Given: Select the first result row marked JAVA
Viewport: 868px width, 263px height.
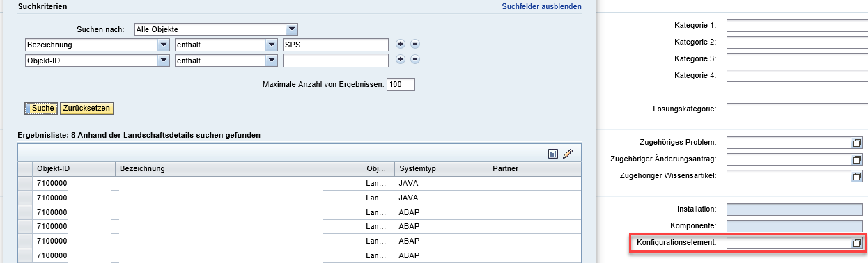Looking at the screenshot, I should pyautogui.click(x=25, y=184).
